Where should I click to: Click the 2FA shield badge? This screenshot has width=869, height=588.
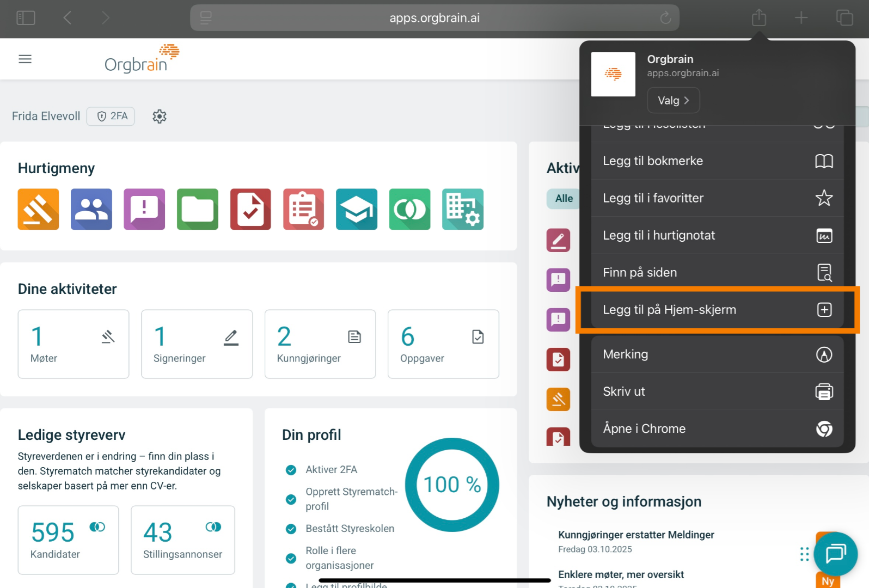pos(111,117)
